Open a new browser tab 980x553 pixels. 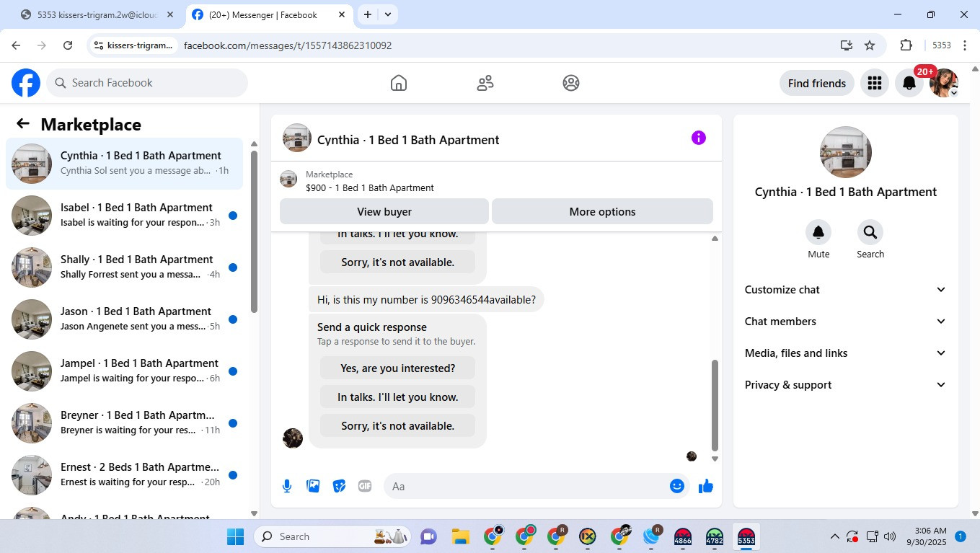click(368, 14)
